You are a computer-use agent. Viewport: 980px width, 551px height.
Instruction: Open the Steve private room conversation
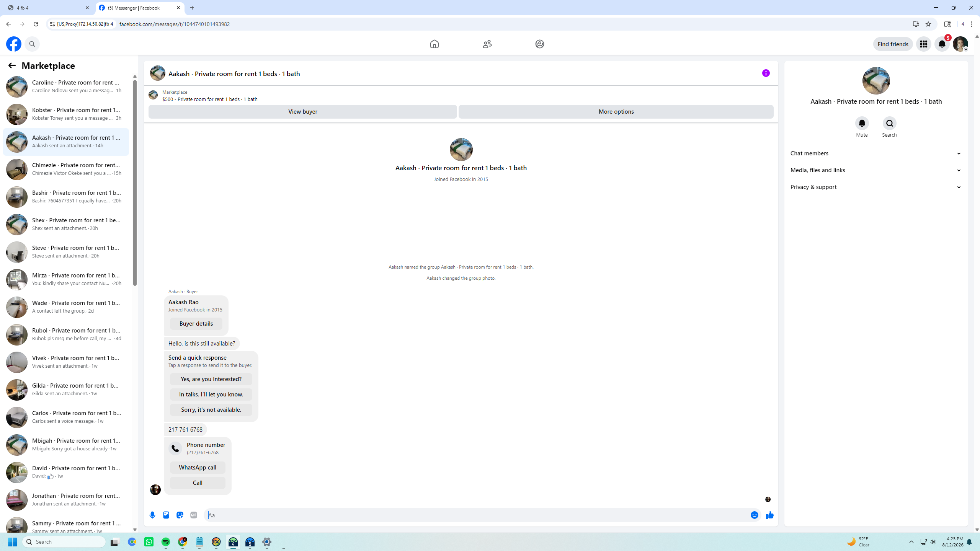coord(66,252)
